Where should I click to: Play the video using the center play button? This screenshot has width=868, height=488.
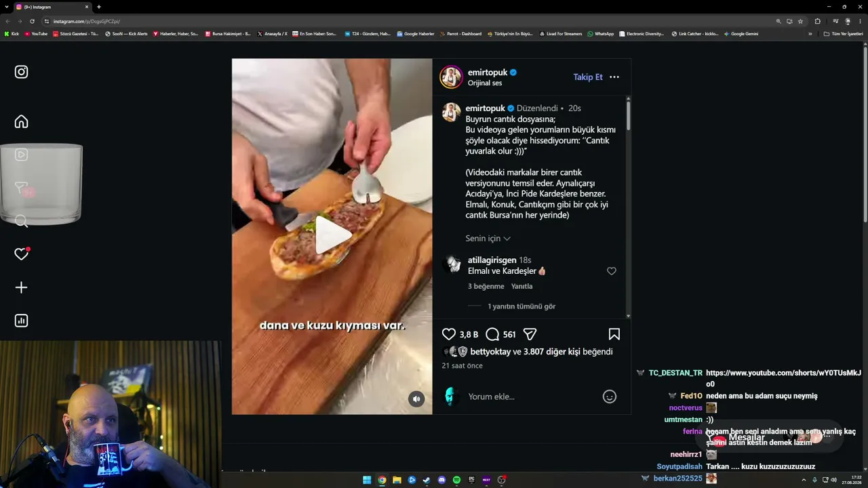tap(332, 235)
